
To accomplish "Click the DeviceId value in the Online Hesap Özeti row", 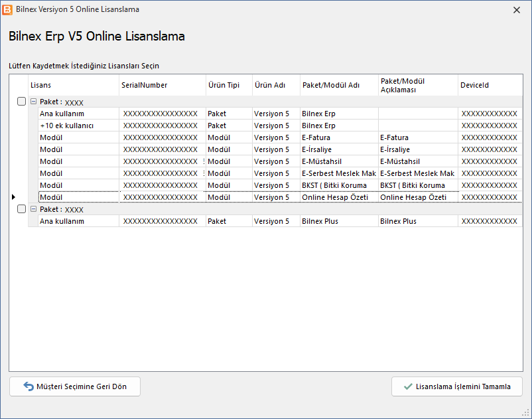I will coord(490,197).
